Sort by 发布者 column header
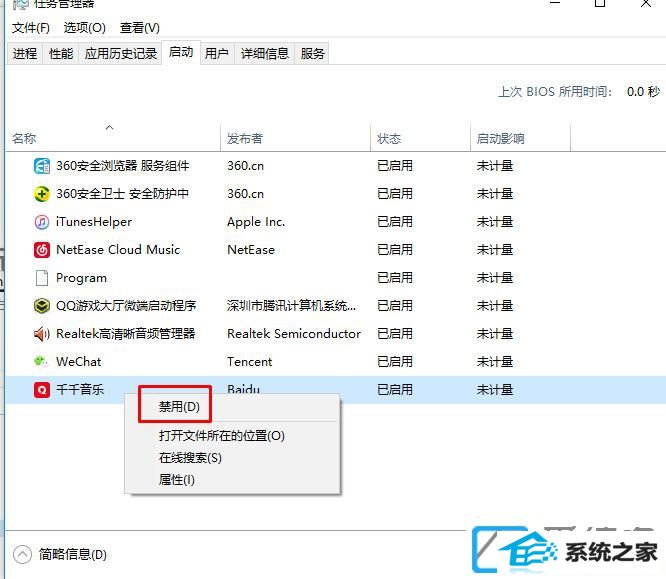 (x=245, y=138)
